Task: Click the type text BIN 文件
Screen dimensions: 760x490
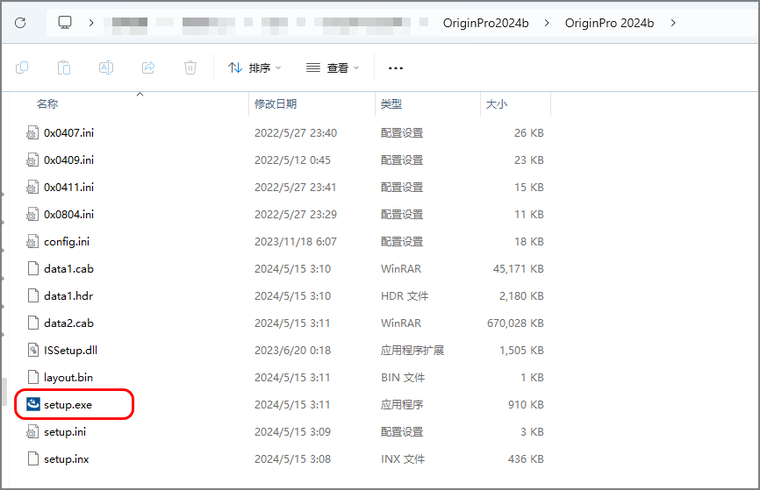Action: pos(402,377)
